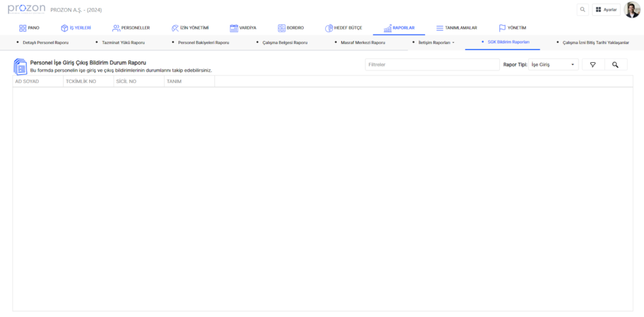Click the İŞ YERLERİ cube icon
Screen dimensions: 644x317
[x=64, y=28]
